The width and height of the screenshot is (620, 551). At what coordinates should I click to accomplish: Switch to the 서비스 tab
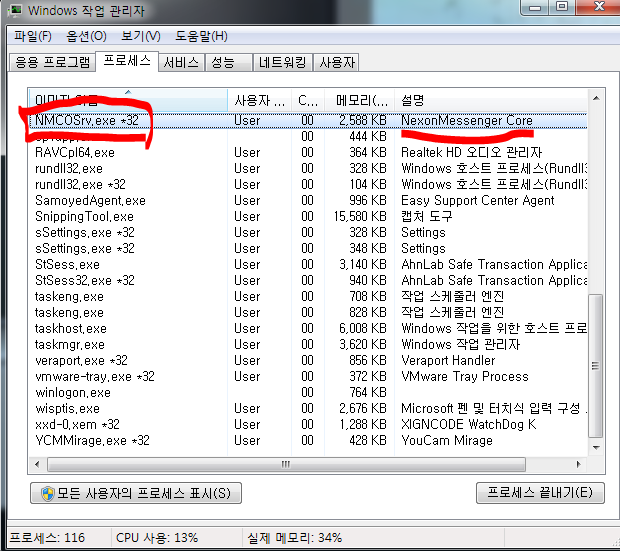pyautogui.click(x=181, y=62)
